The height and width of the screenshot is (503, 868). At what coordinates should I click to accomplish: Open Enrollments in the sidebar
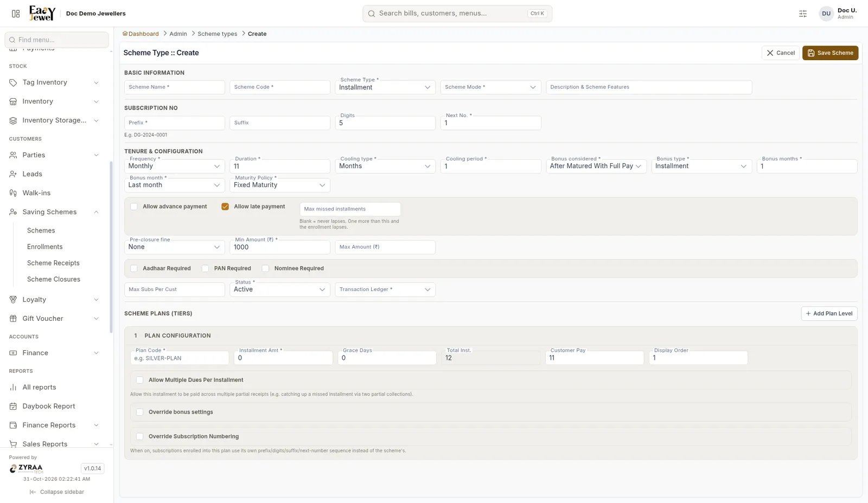click(x=45, y=247)
